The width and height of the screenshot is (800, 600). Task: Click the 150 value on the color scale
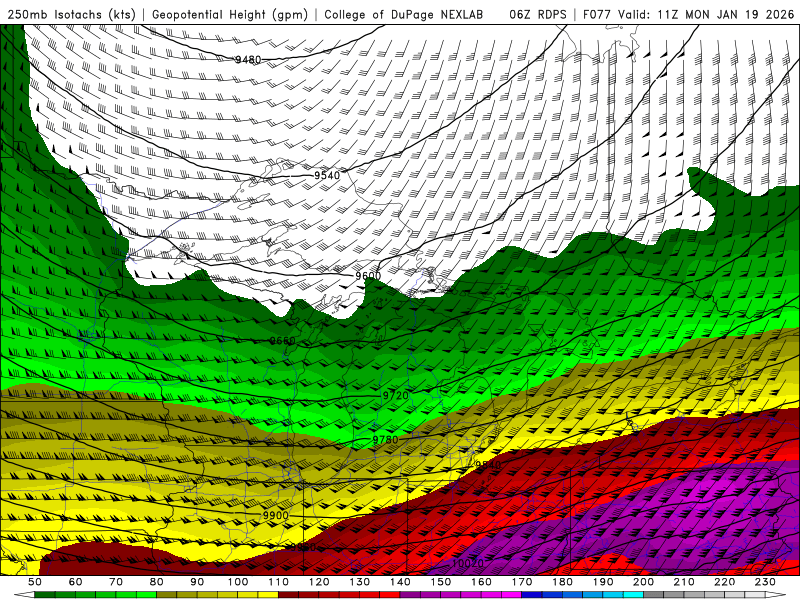click(441, 582)
